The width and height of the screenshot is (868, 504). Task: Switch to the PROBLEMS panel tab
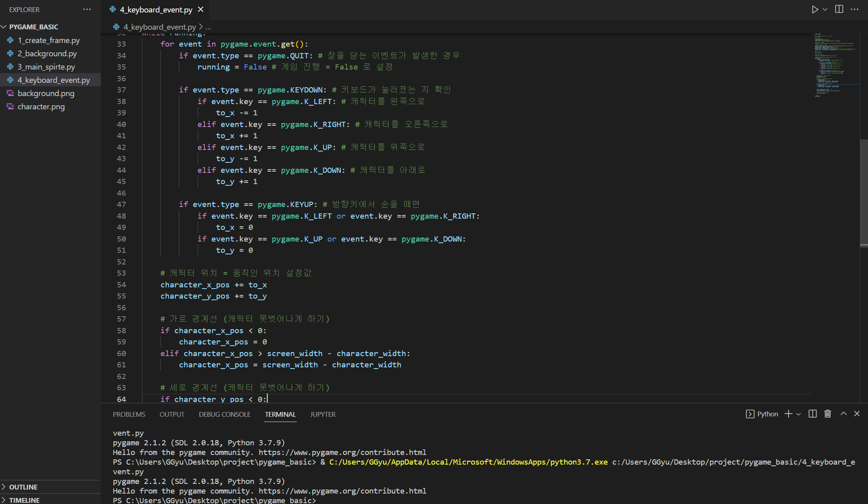pyautogui.click(x=129, y=414)
